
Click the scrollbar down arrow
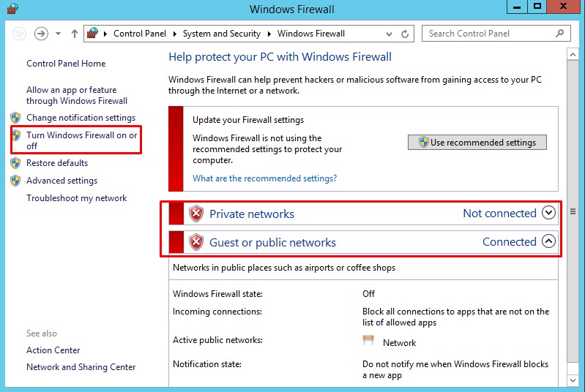(573, 380)
